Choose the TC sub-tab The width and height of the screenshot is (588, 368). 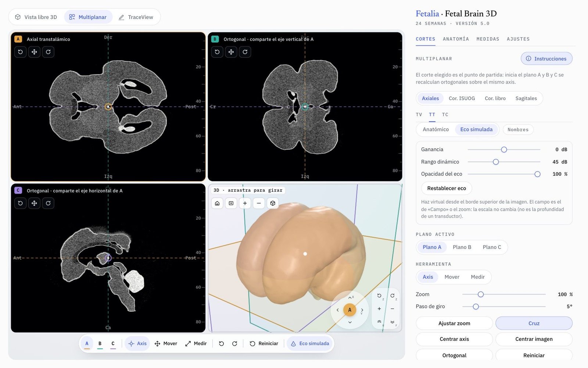[445, 115]
